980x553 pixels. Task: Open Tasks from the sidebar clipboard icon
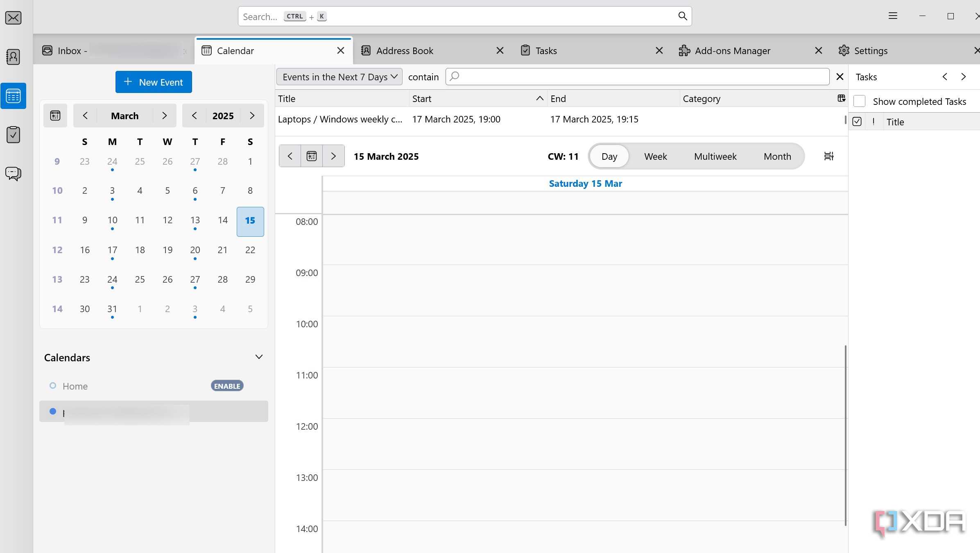[x=13, y=135]
